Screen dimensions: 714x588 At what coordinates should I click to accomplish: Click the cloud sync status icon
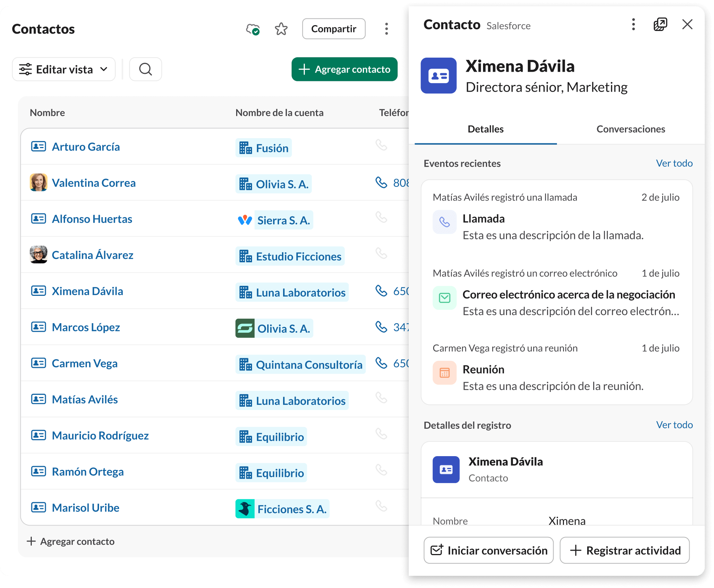click(253, 29)
